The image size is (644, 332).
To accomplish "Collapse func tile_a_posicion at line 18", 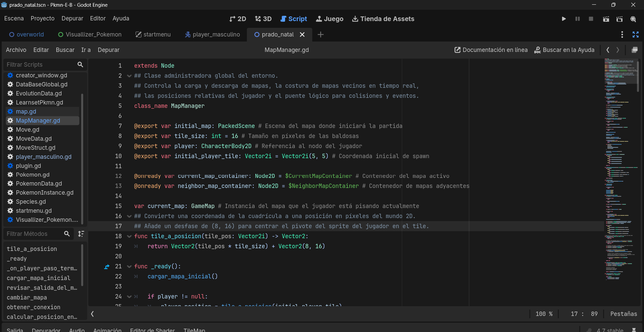I will tap(129, 237).
